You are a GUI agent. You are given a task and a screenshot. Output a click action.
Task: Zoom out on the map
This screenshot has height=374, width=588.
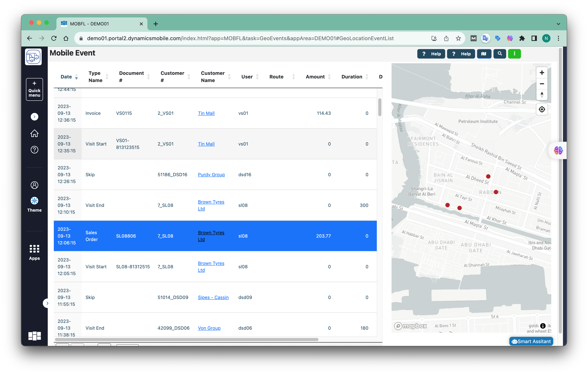click(x=542, y=84)
